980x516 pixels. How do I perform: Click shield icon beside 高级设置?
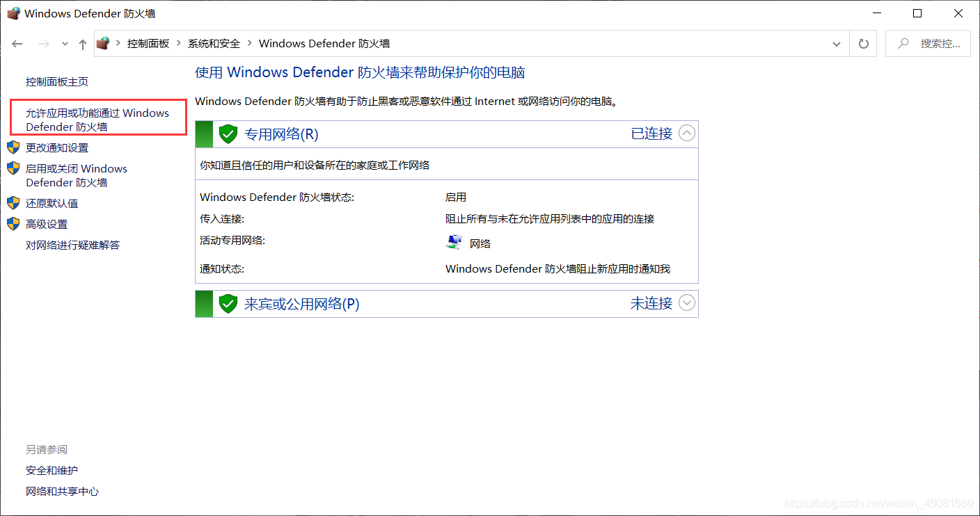point(13,224)
